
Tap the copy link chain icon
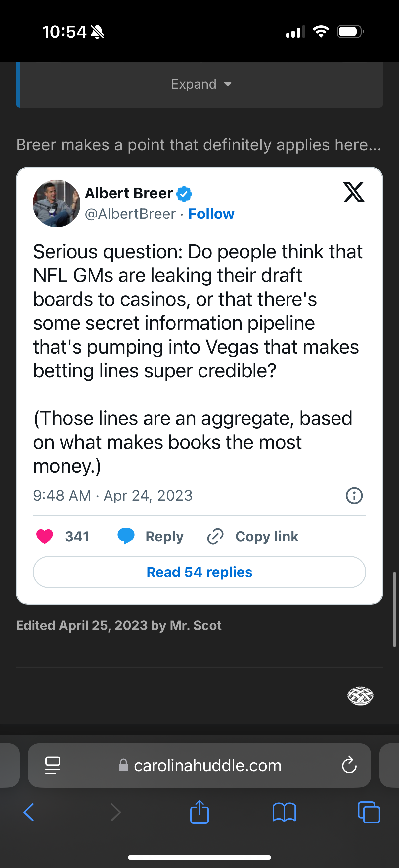click(x=215, y=536)
